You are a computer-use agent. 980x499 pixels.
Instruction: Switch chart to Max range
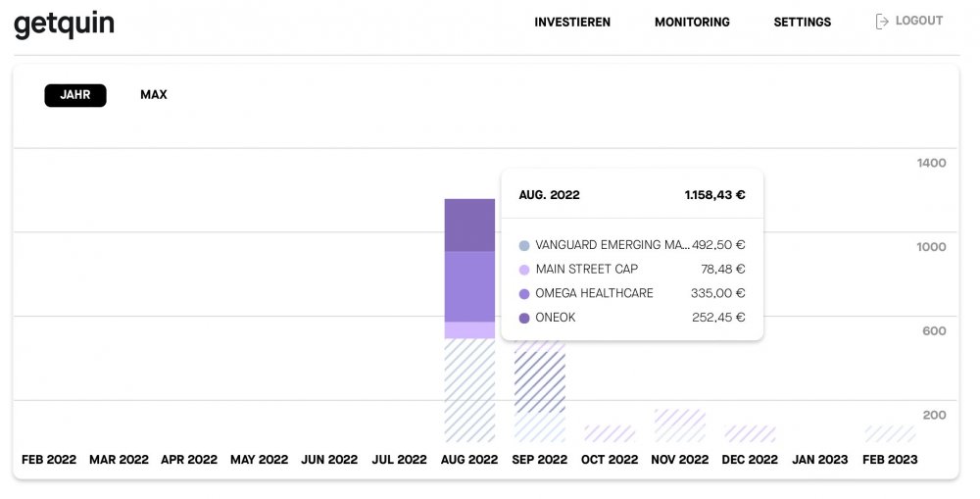(x=154, y=95)
